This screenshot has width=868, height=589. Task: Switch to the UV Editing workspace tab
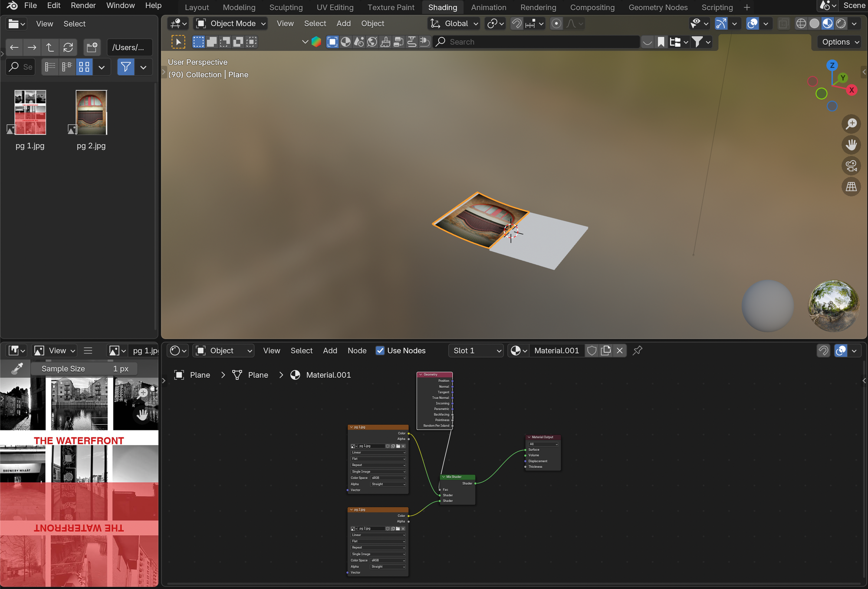(335, 7)
